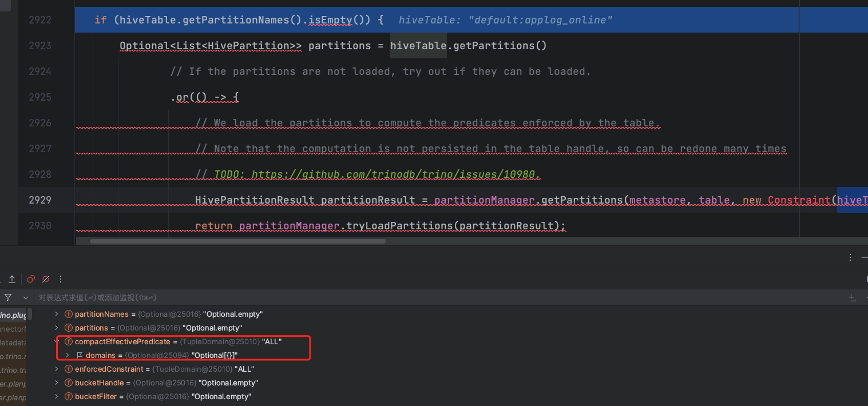Click getPartitions() on line 2923
Screen dimensions: 868x406
(x=500, y=46)
